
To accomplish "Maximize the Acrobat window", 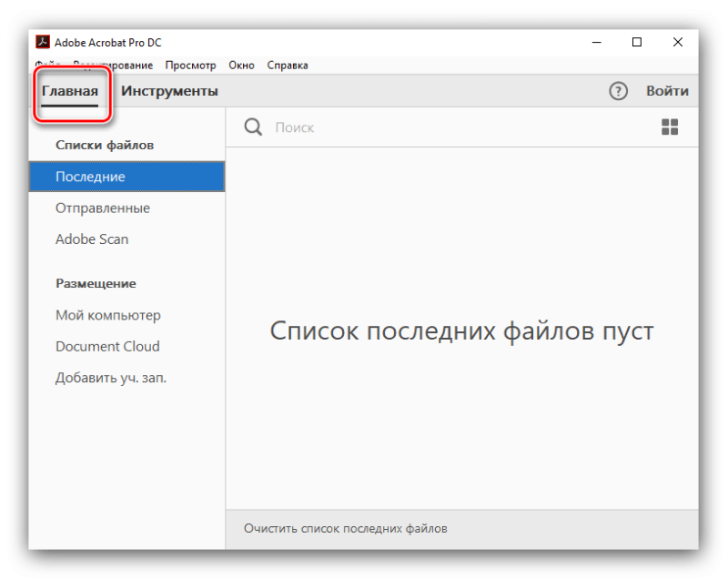I will pos(637,42).
